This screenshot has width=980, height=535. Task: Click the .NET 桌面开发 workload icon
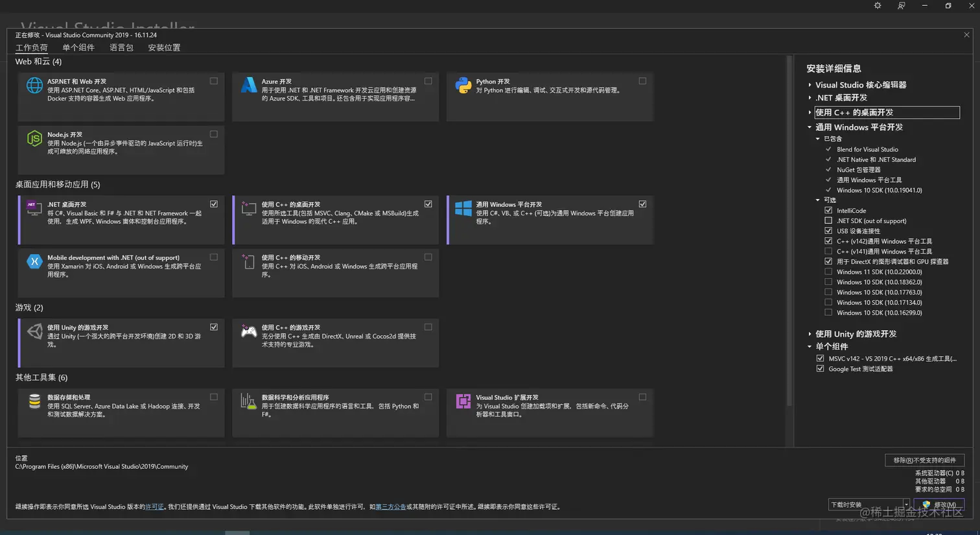34,208
